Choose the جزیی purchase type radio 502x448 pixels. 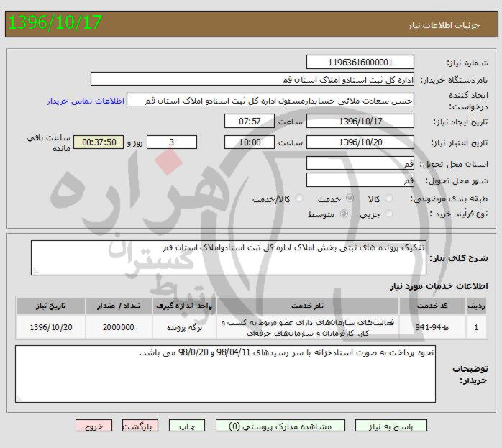[x=389, y=214]
